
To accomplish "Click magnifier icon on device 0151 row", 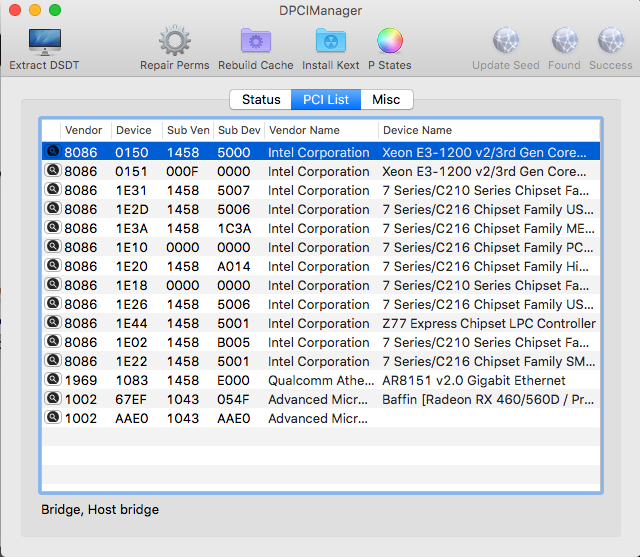I will [53, 170].
